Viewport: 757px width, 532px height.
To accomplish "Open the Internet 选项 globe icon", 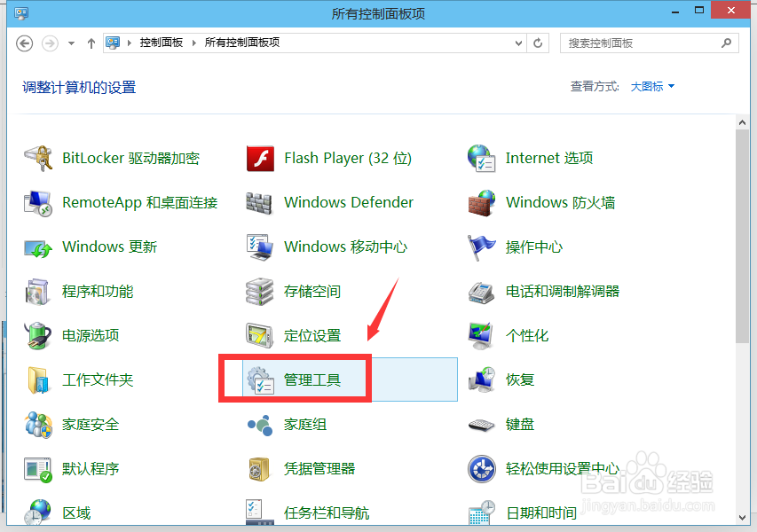I will tap(481, 158).
